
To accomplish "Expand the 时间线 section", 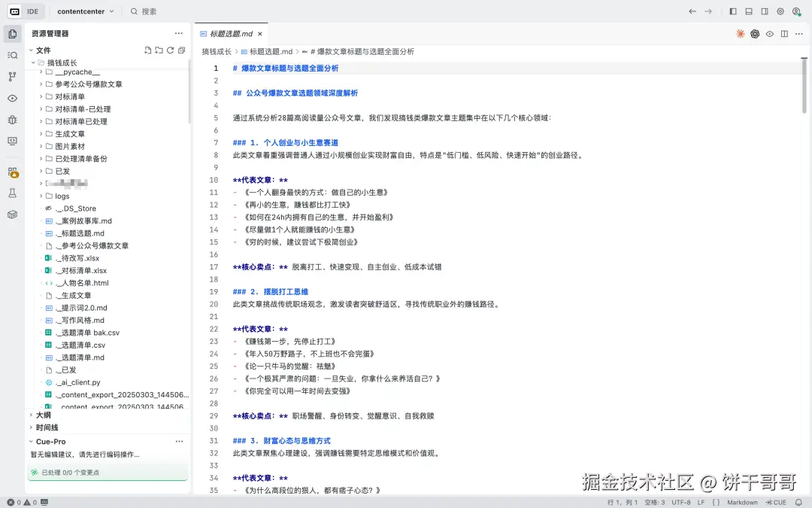I will tap(31, 427).
